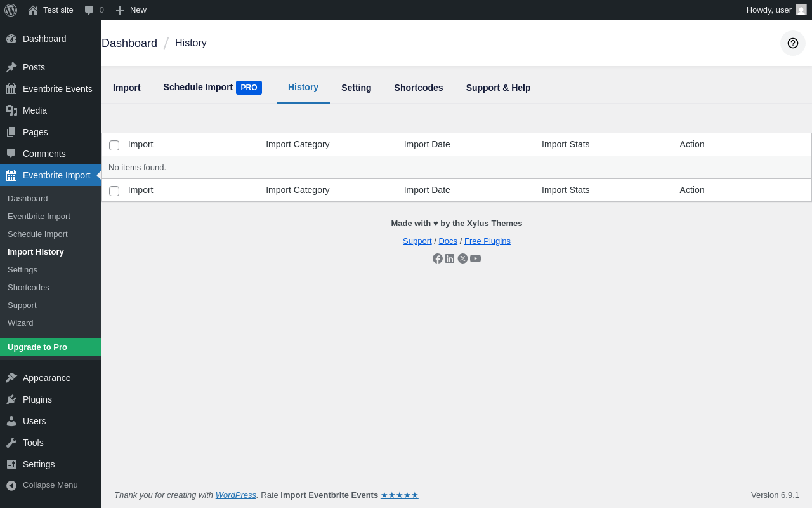The width and height of the screenshot is (812, 508).
Task: Click the Plugins plug icon
Action: [x=11, y=399]
